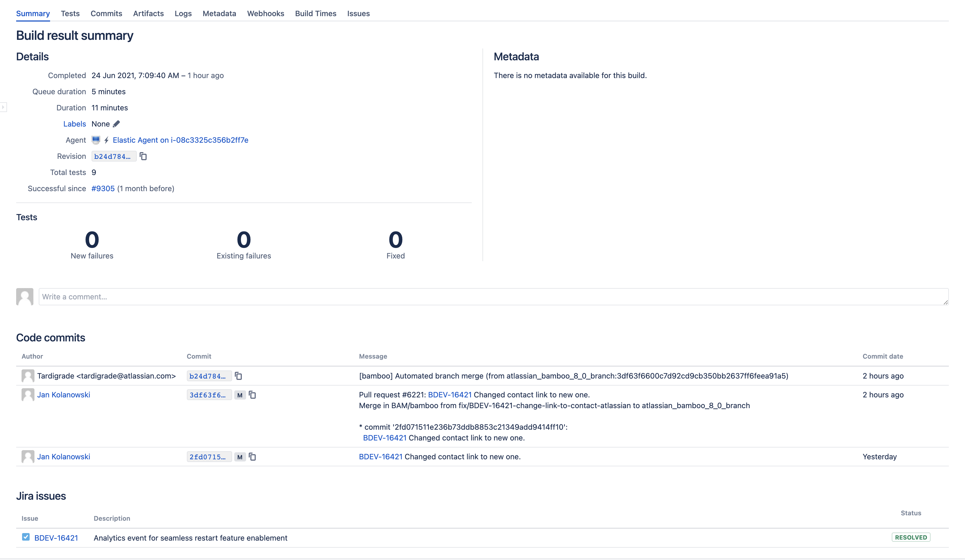The width and height of the screenshot is (965, 560).
Task: Open the Webhooks tab
Action: pos(266,13)
